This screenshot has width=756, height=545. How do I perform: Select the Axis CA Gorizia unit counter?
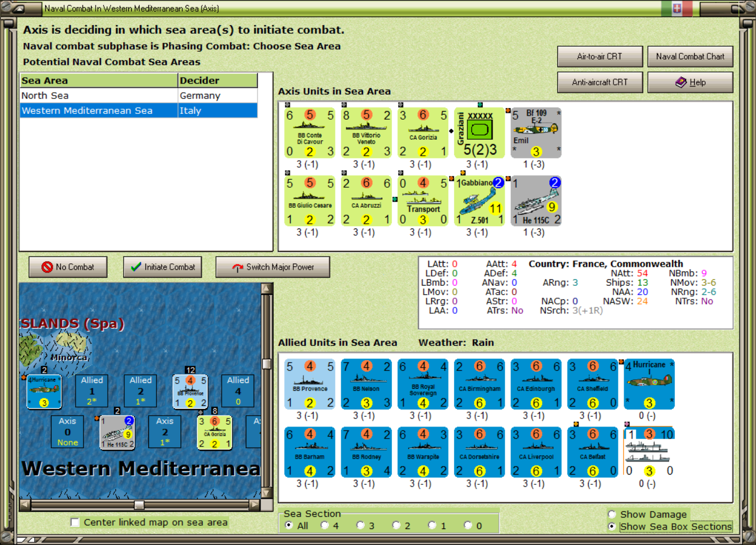(423, 133)
